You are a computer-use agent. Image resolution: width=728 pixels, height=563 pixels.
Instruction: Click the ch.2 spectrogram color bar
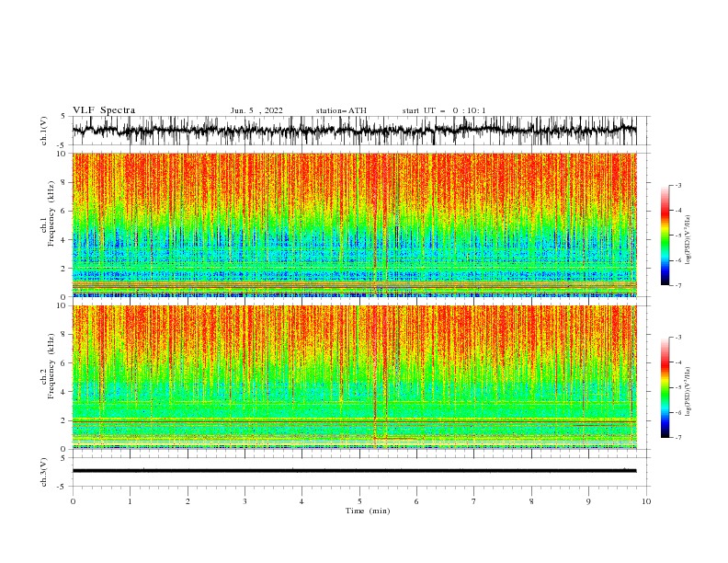pyautogui.click(x=665, y=387)
